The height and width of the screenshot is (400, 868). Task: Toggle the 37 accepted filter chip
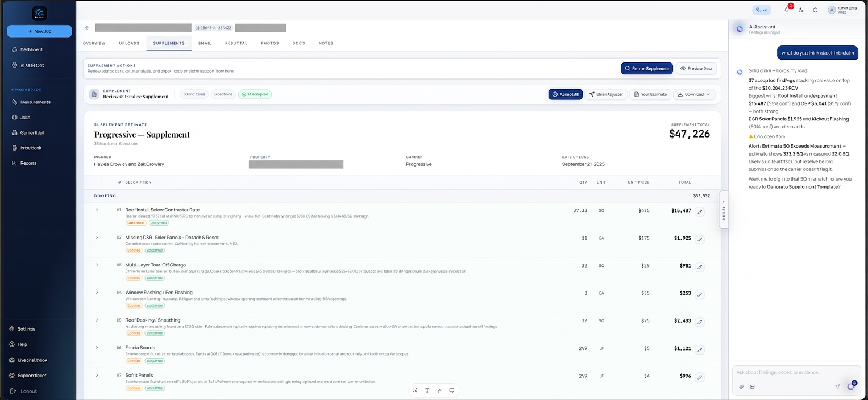(255, 94)
